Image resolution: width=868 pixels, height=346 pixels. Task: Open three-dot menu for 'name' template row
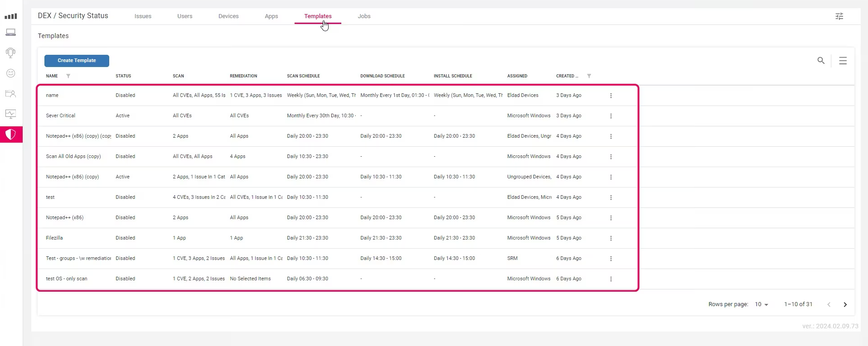tap(611, 96)
